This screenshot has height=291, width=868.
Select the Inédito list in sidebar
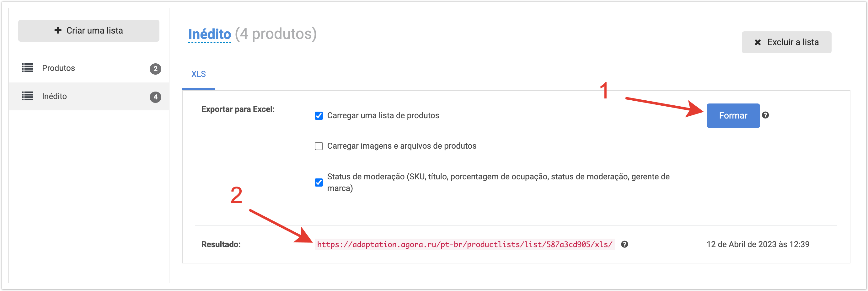click(54, 96)
